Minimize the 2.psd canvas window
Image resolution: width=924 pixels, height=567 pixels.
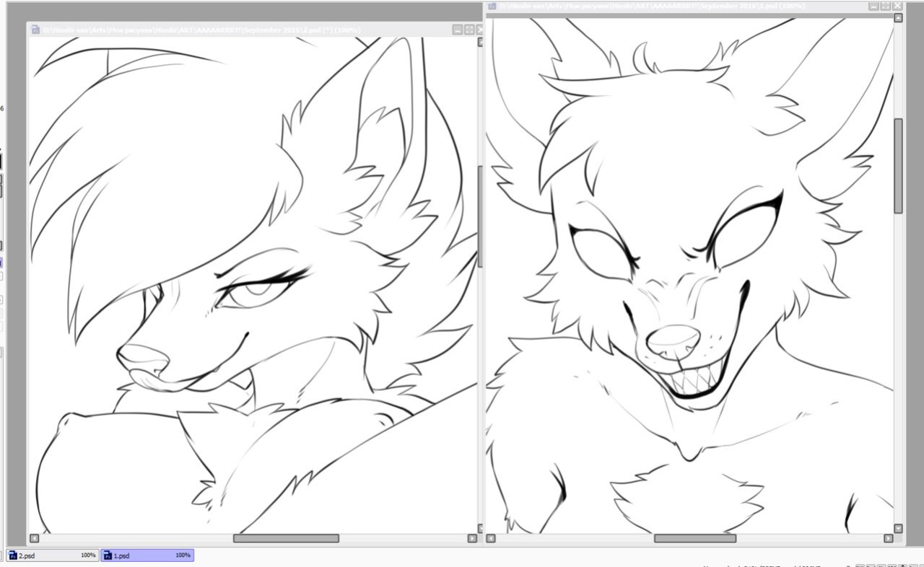coord(458,30)
